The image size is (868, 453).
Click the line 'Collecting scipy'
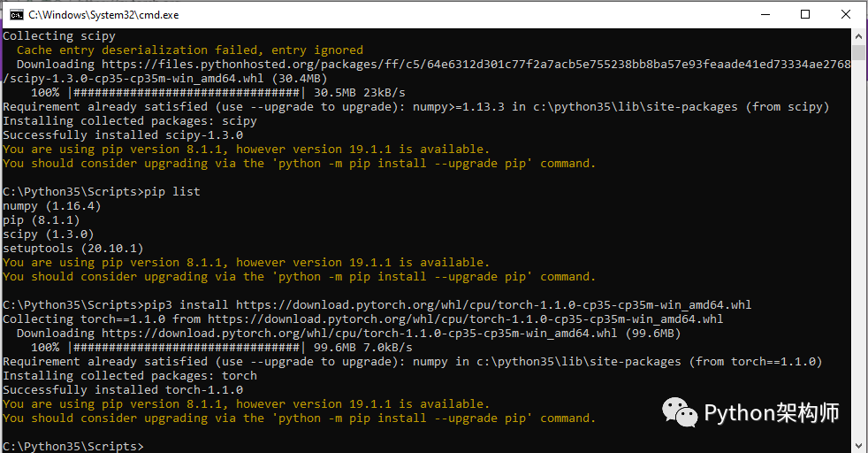click(x=59, y=36)
